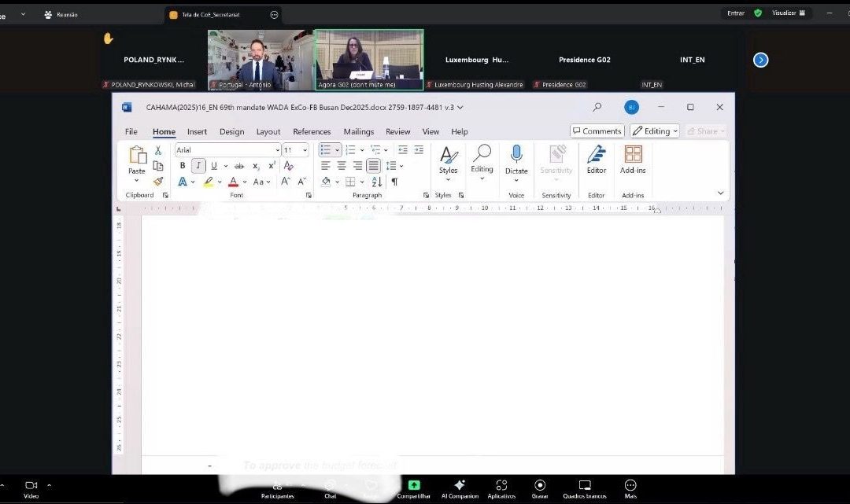Screen dimensions: 850x504
Task: Expand the Editing mode dropdown
Action: 655,131
